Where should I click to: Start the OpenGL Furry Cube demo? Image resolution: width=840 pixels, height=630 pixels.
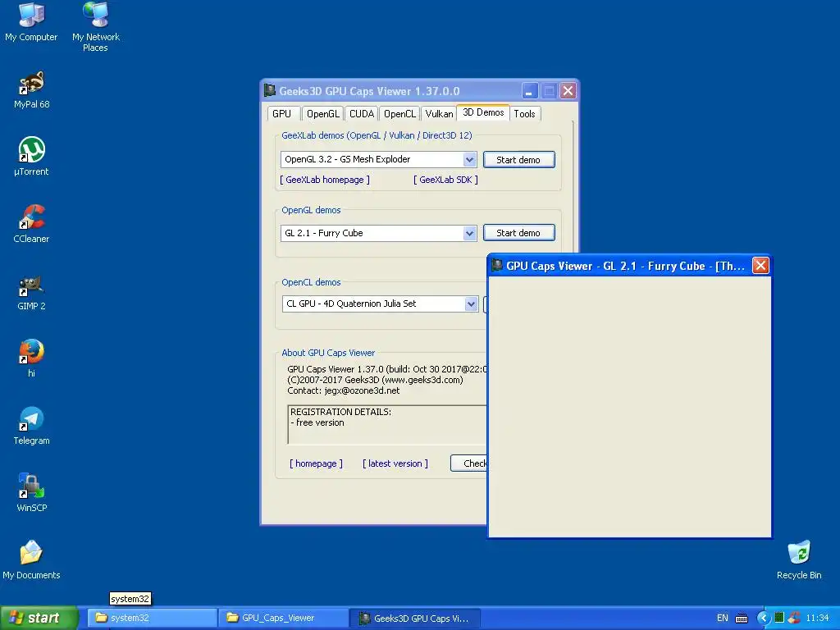518,233
